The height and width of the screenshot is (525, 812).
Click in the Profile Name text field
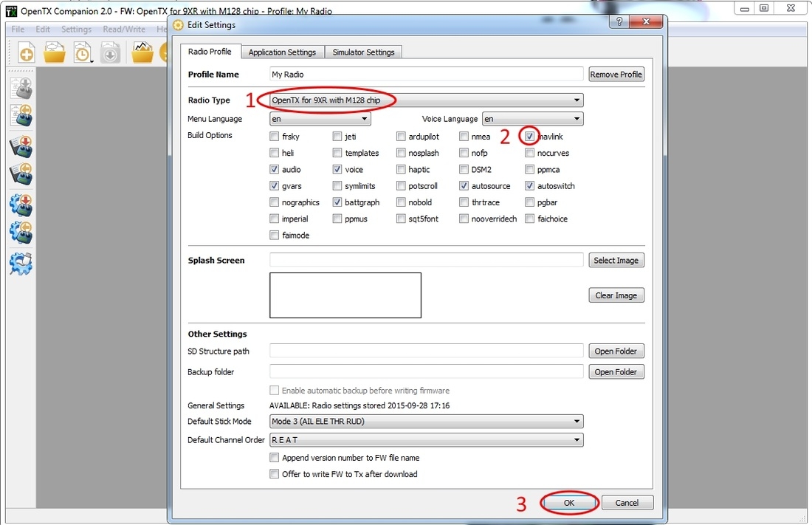(x=427, y=75)
